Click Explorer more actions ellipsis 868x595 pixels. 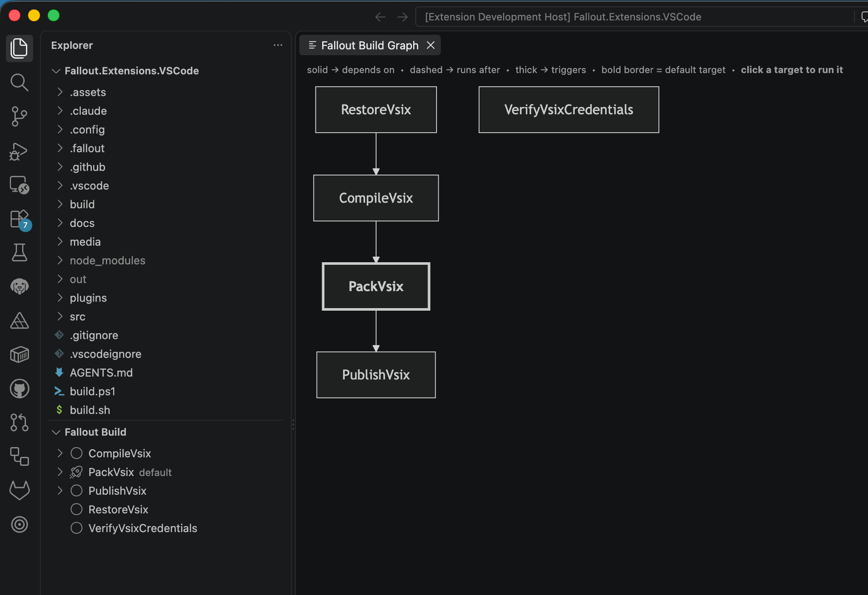coord(278,45)
